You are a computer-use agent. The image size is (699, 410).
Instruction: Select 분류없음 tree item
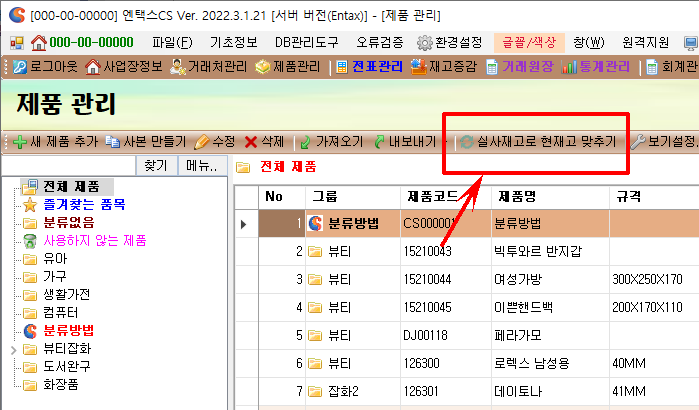pyautogui.click(x=69, y=223)
